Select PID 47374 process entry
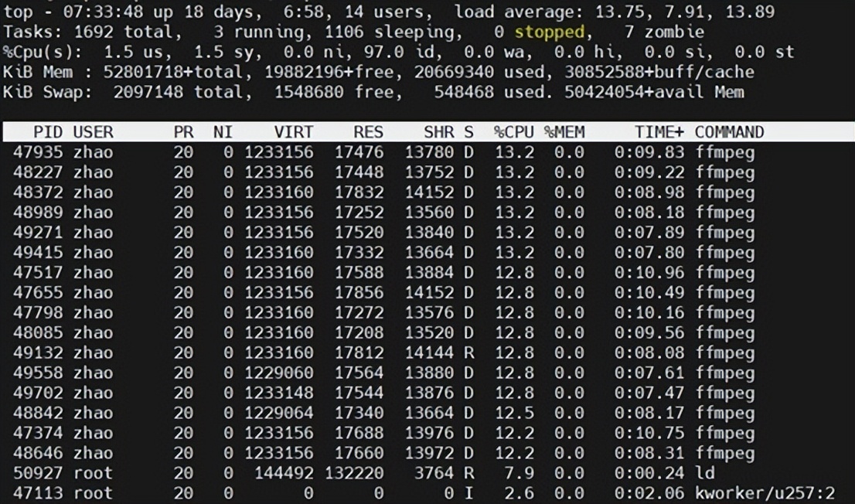Screen dimensions: 855x504 point(38,433)
